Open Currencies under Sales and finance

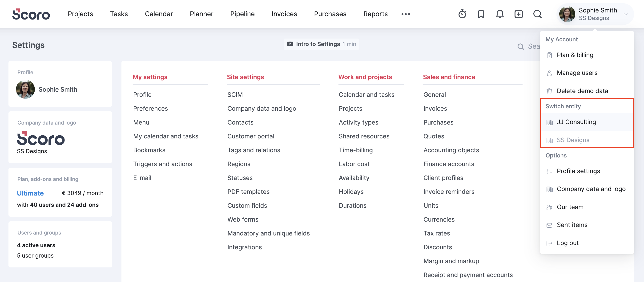[x=439, y=219]
